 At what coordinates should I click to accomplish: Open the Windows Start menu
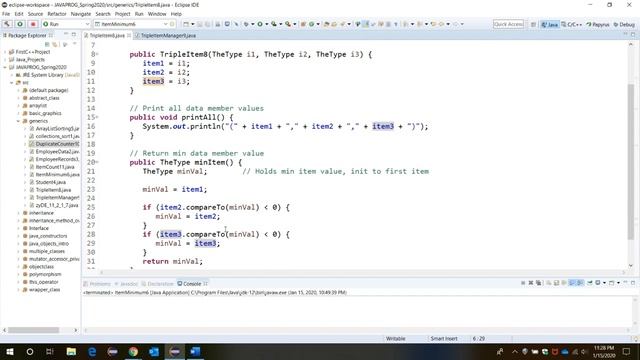(10, 351)
